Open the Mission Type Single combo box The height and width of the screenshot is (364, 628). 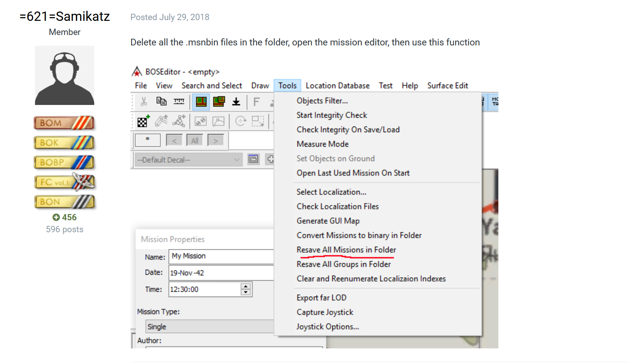(209, 326)
